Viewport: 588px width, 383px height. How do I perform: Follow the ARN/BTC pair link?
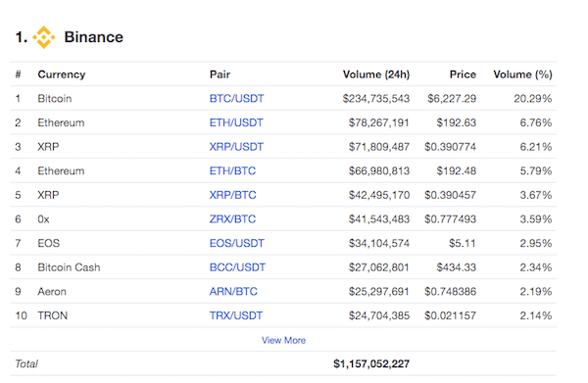[x=233, y=291]
